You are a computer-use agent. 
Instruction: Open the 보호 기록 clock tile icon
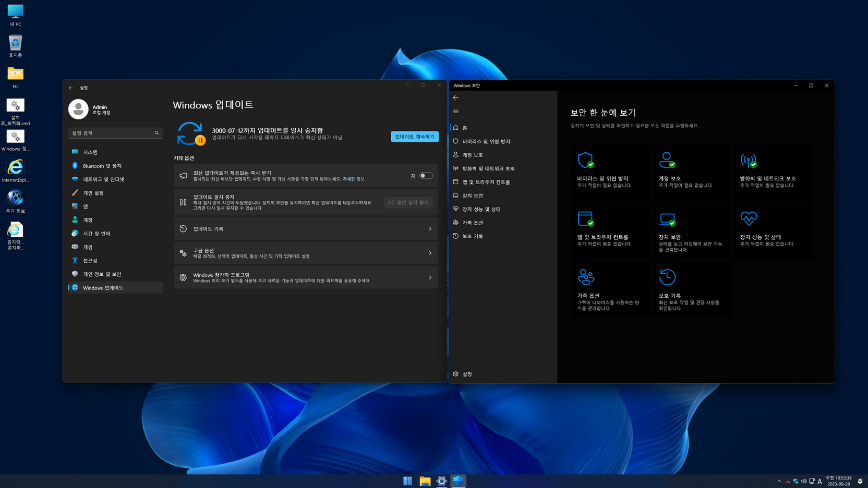[667, 277]
